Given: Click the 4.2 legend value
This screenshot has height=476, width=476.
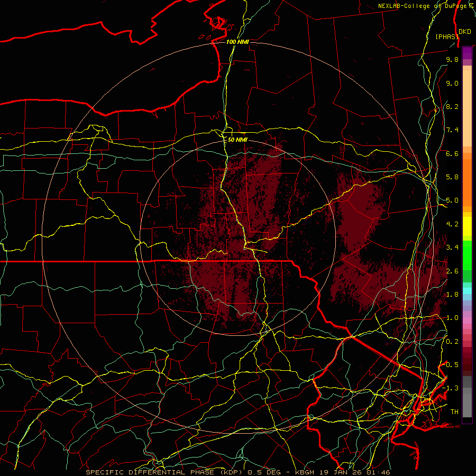Looking at the screenshot, I should (452, 224).
